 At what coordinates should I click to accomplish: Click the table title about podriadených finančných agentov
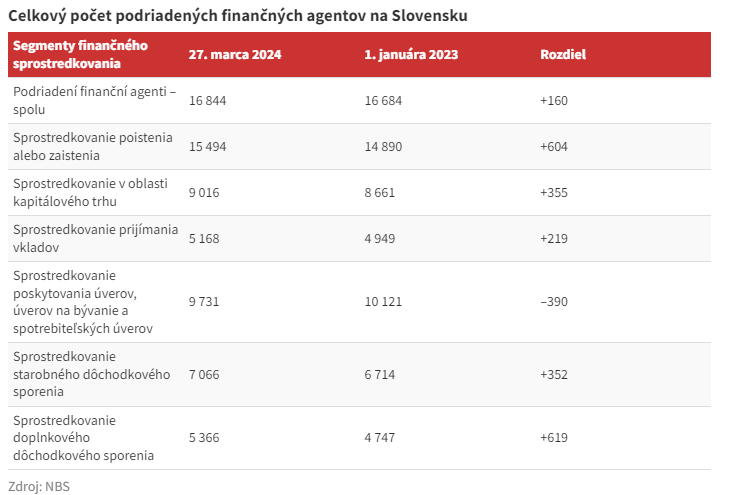[x=238, y=16]
